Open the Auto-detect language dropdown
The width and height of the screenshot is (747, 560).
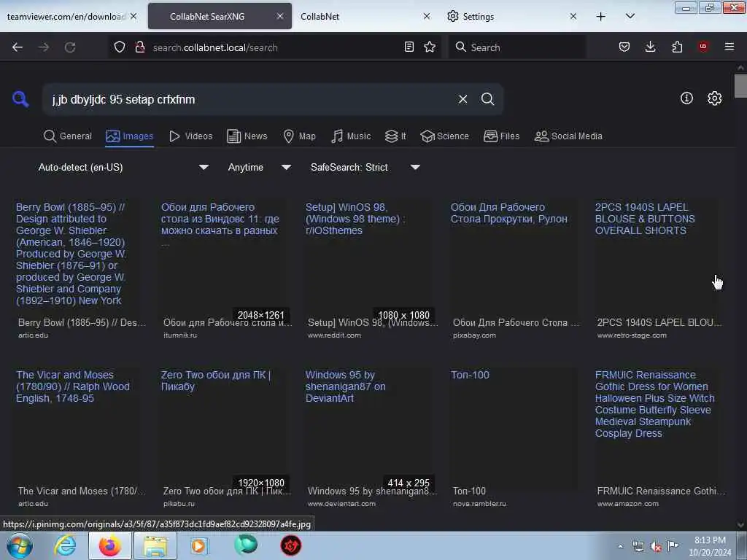pos(123,167)
